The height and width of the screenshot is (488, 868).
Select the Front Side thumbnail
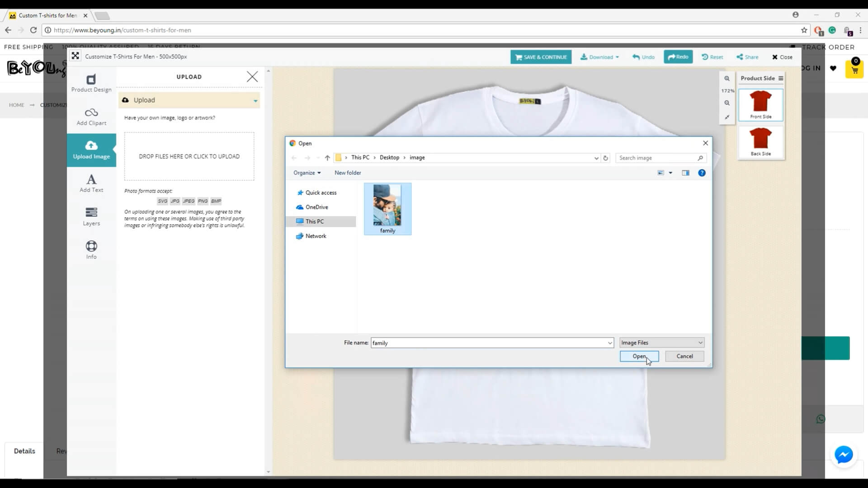[761, 105]
